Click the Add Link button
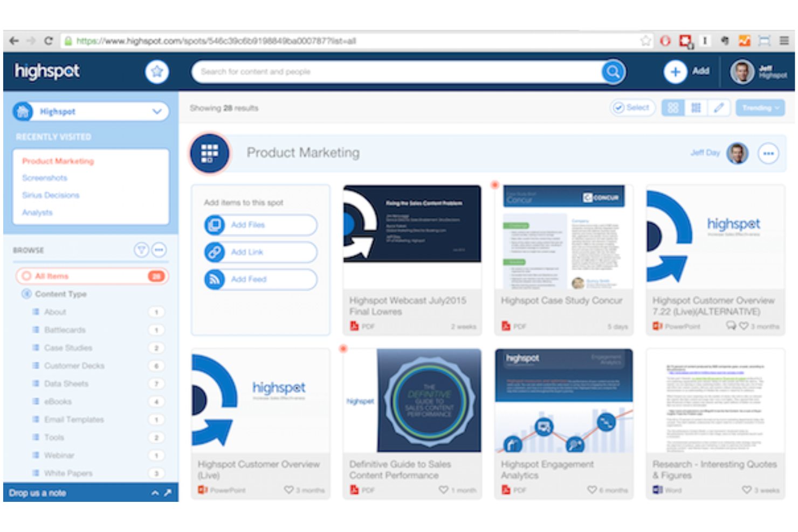798x532 pixels. (260, 252)
